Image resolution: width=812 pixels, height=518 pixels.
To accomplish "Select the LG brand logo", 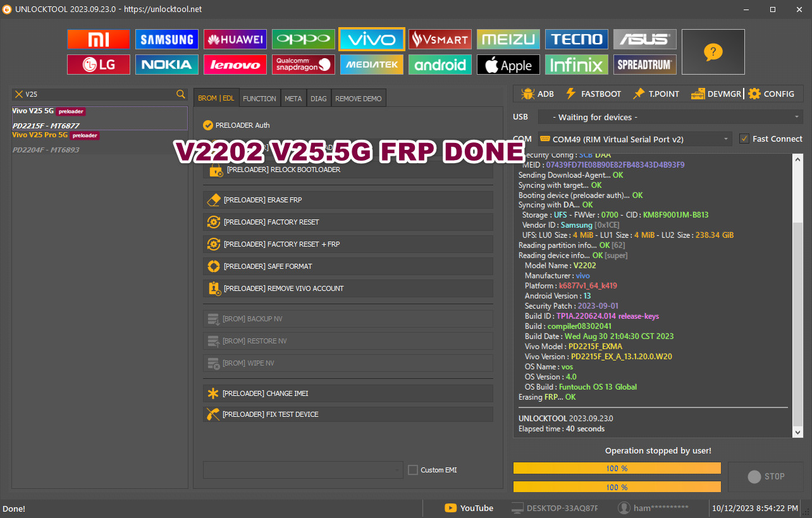I will coord(99,65).
